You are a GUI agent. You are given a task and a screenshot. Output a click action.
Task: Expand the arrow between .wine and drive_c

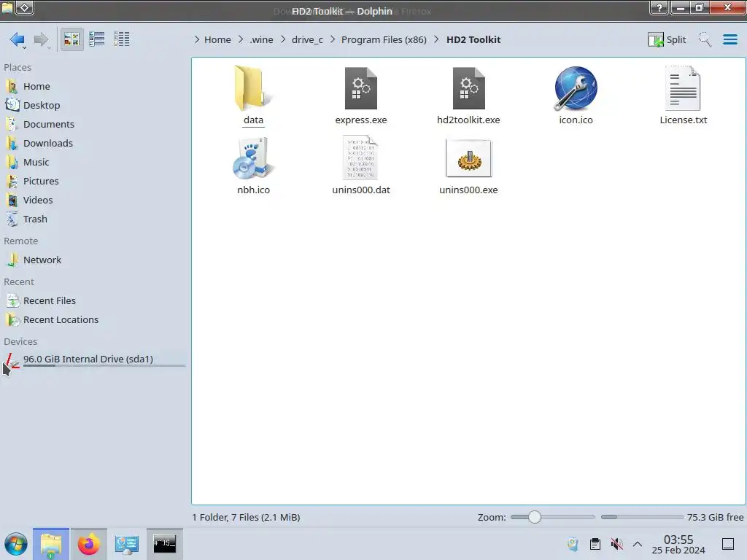[283, 39]
